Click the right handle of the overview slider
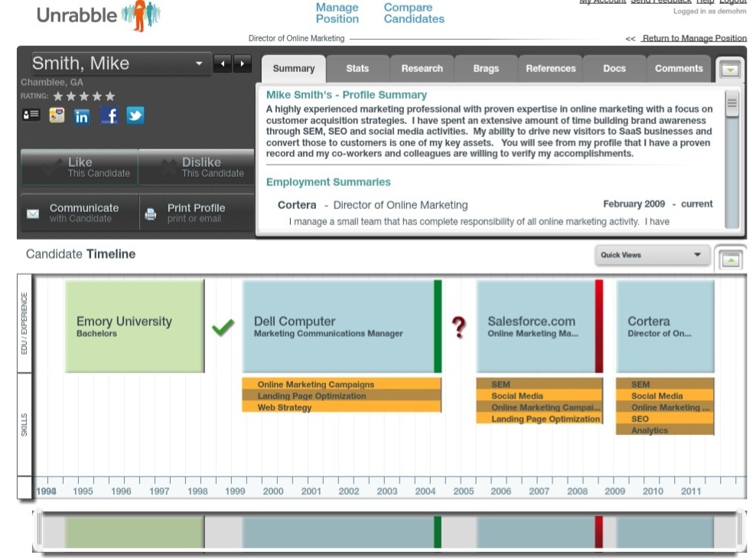Screen dimensions: 756x559 (740, 530)
